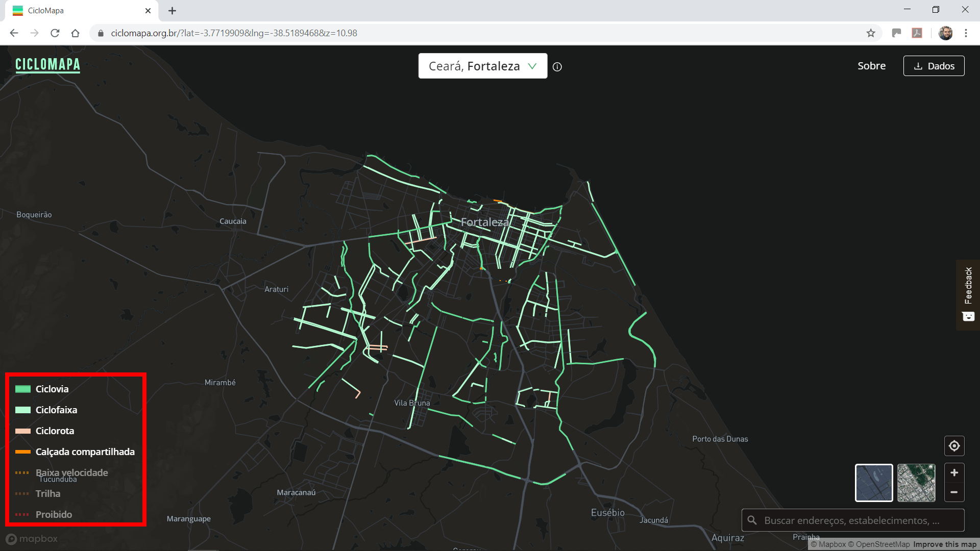This screenshot has height=551, width=980.
Task: Click the info icon beside city selector
Action: [557, 67]
